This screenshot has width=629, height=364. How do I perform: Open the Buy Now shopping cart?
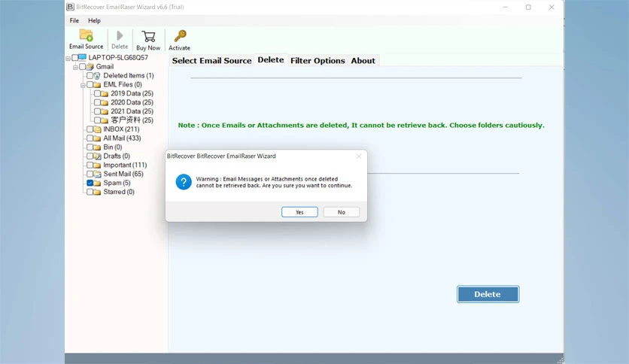[x=148, y=37]
